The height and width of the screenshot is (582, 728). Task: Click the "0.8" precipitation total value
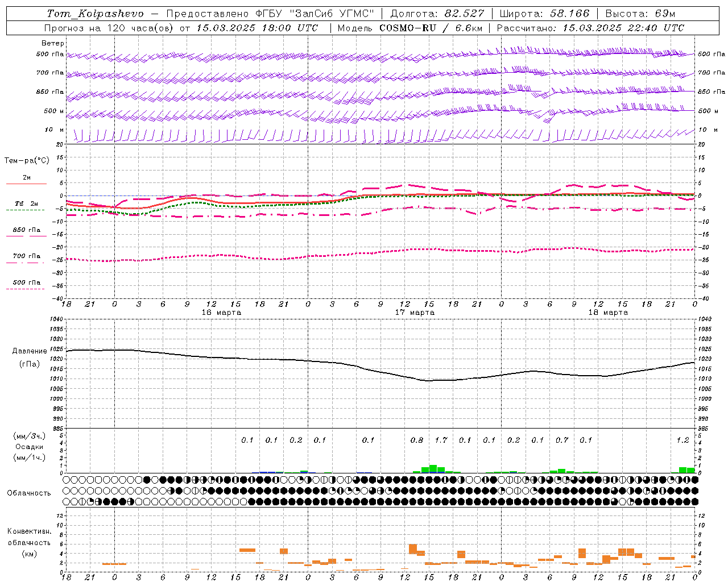click(417, 440)
